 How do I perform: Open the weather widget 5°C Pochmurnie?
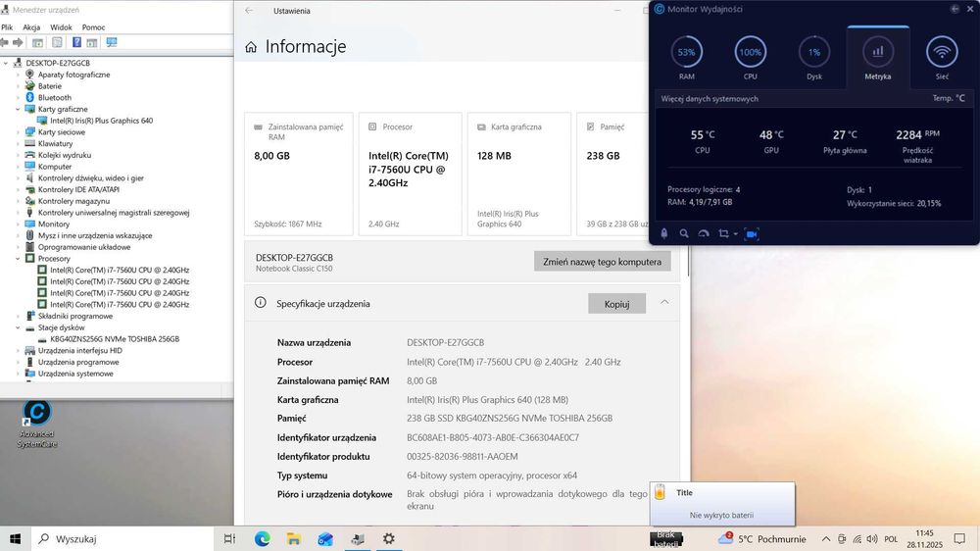(761, 538)
